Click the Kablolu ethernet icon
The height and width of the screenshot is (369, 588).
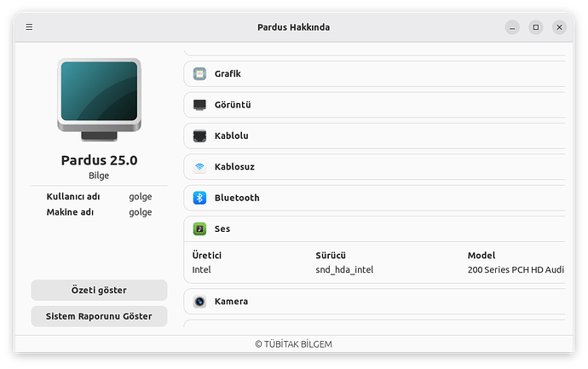pos(199,135)
